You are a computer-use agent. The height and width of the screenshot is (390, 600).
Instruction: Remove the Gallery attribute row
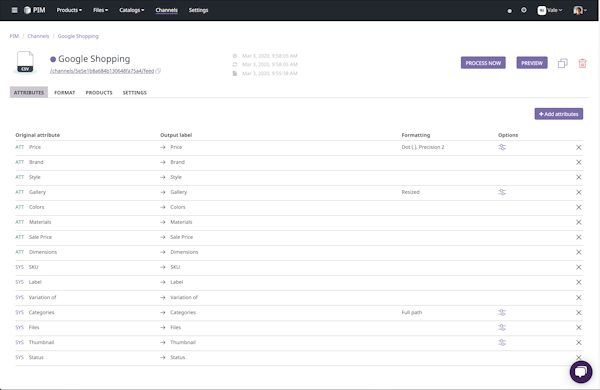coord(579,192)
